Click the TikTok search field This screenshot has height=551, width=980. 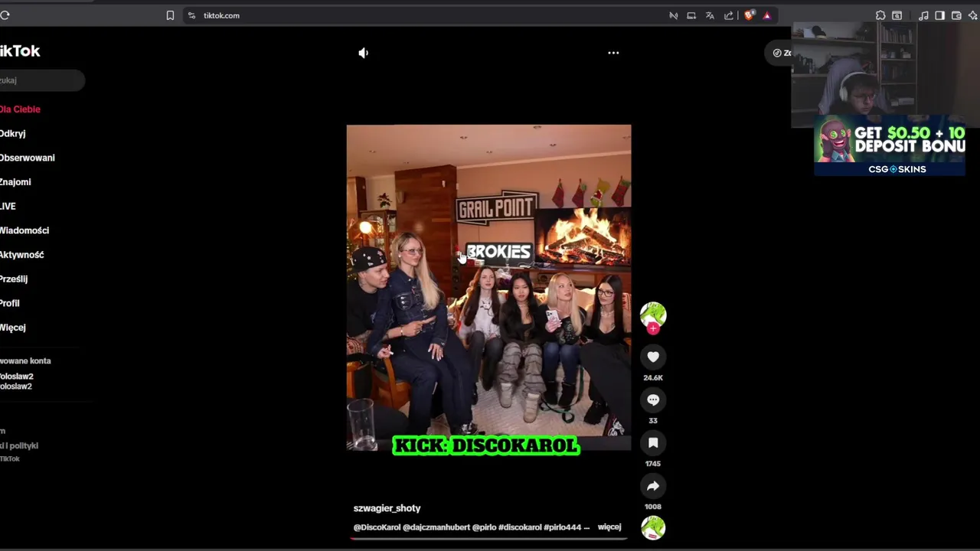(x=42, y=80)
